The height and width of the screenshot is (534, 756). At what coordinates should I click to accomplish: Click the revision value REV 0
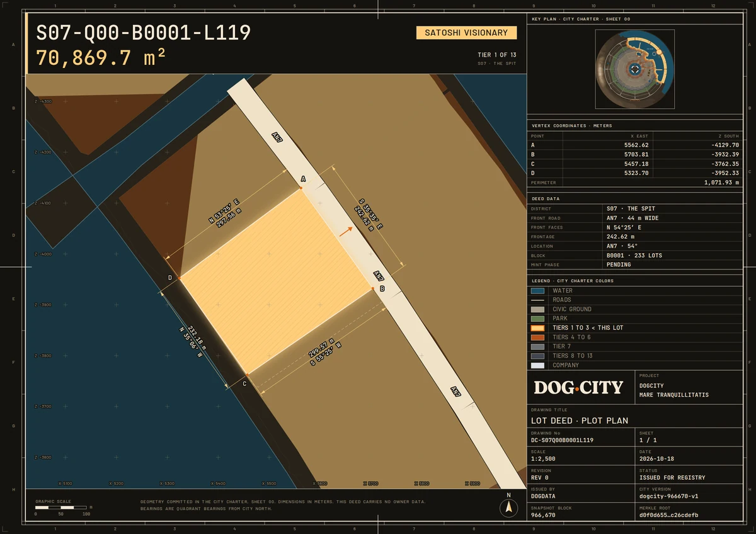[540, 477]
